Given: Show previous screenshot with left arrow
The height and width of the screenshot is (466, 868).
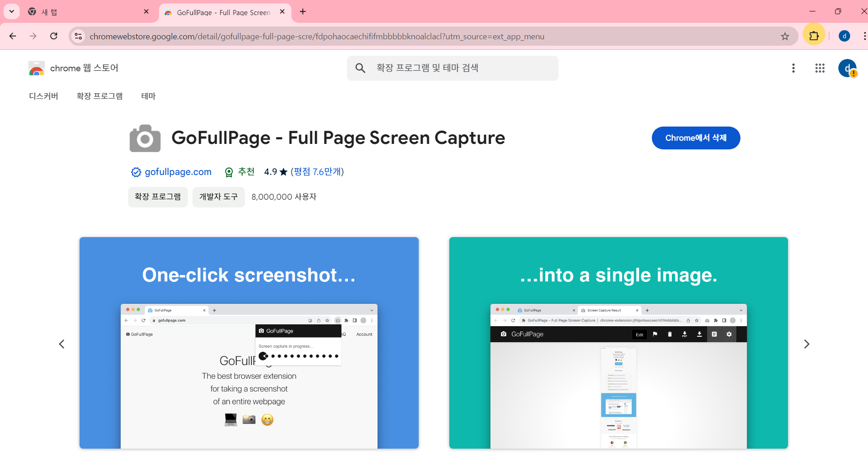Looking at the screenshot, I should [62, 344].
